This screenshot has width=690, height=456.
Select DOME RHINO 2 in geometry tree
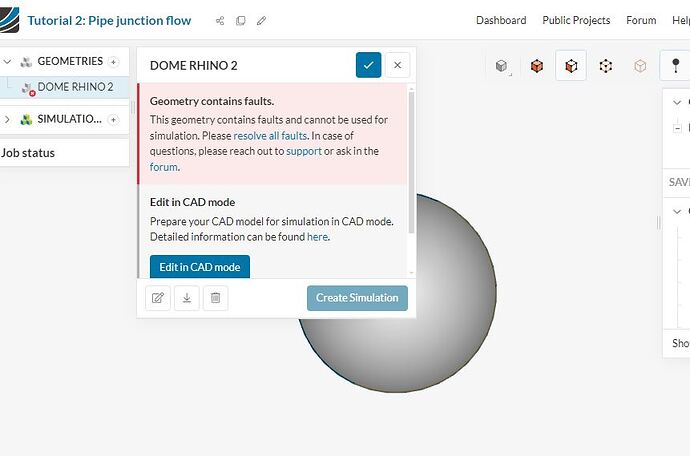75,87
